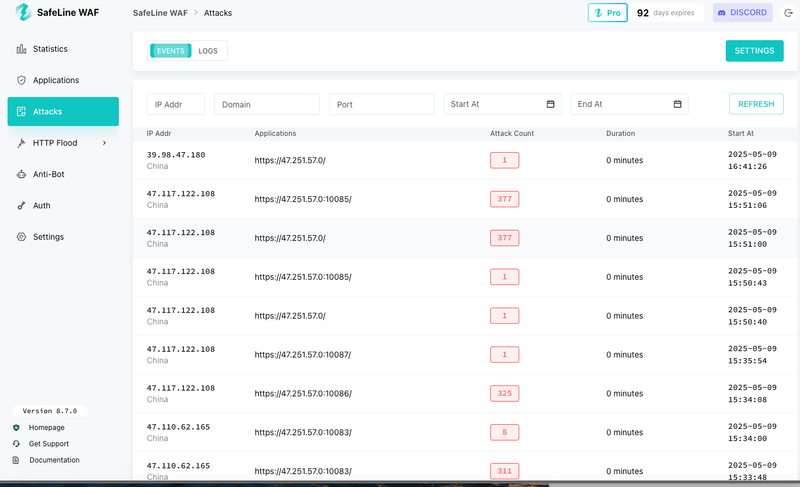Open the Anti-Bot menu item

click(x=63, y=174)
